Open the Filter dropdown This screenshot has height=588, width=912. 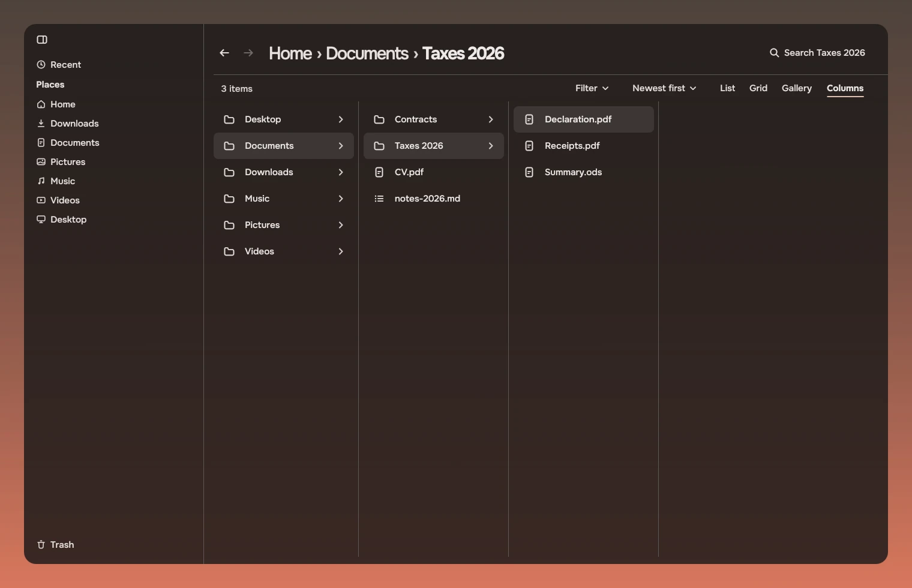click(592, 88)
